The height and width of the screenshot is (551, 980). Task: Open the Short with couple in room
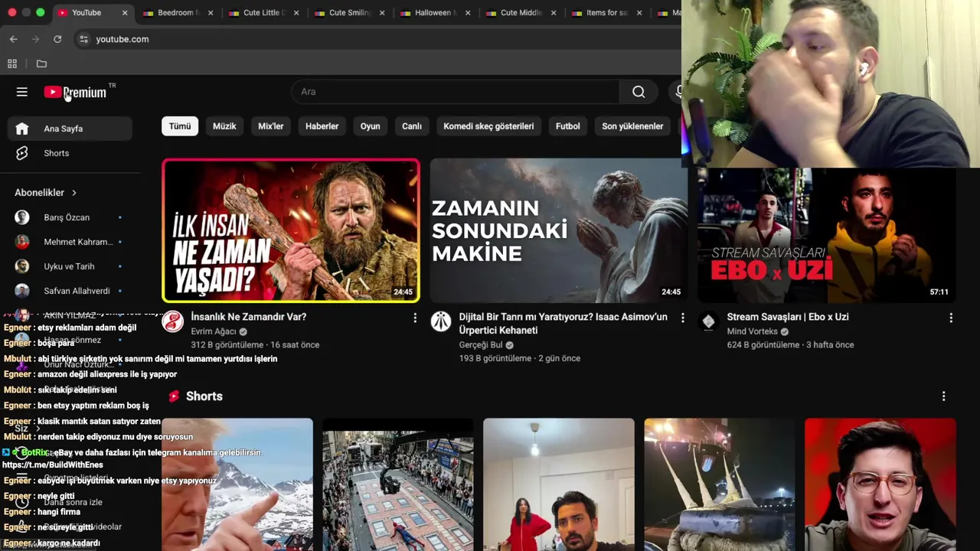559,484
